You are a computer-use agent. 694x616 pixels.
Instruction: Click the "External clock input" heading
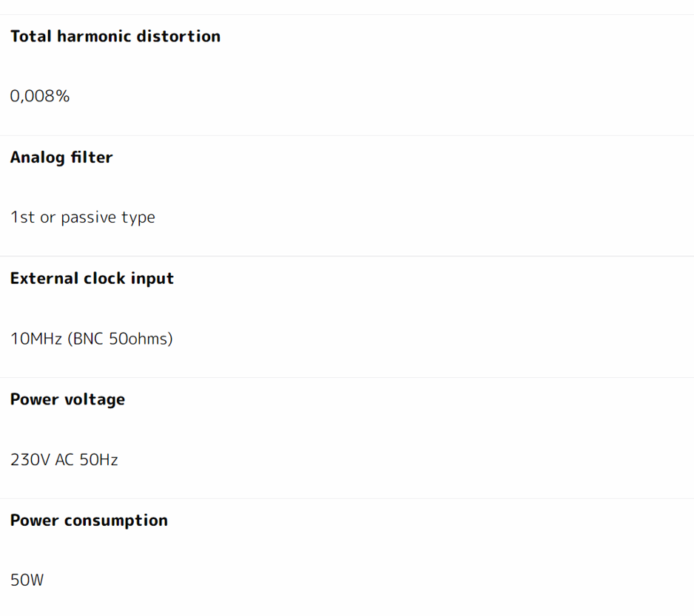[x=92, y=279]
